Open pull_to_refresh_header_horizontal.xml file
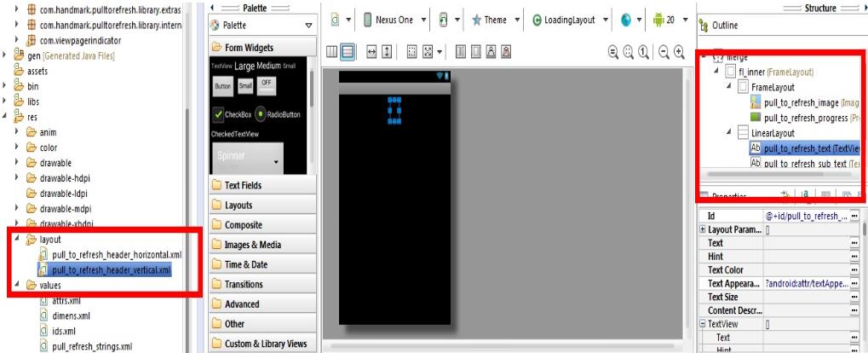Viewport: 868px width, 353px height. [110, 255]
